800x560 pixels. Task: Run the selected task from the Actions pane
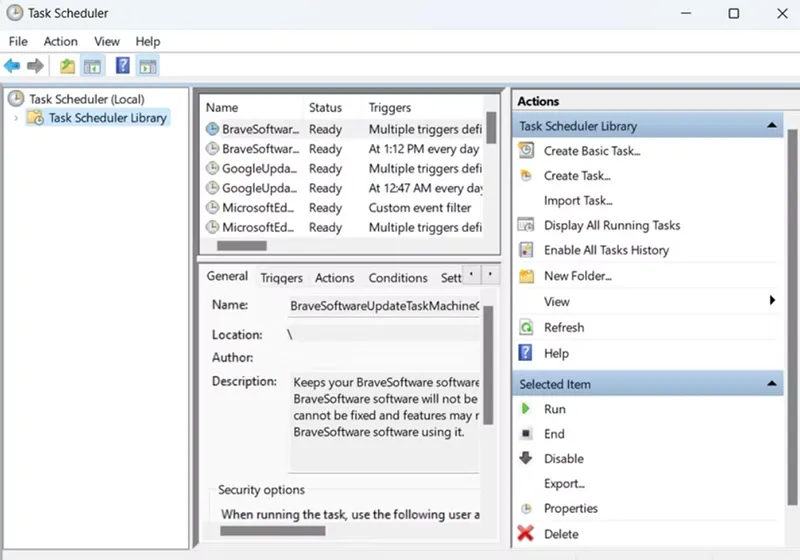point(555,409)
